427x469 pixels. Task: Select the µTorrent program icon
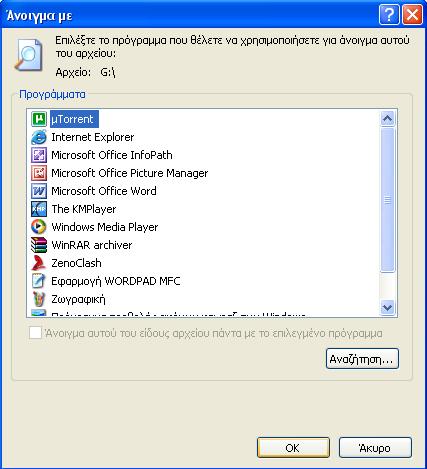[x=39, y=119]
